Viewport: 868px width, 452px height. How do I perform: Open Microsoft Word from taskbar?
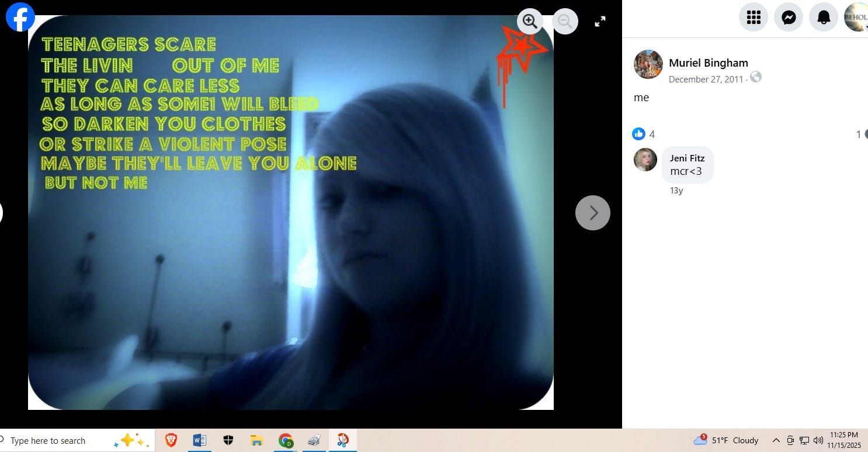click(x=200, y=440)
